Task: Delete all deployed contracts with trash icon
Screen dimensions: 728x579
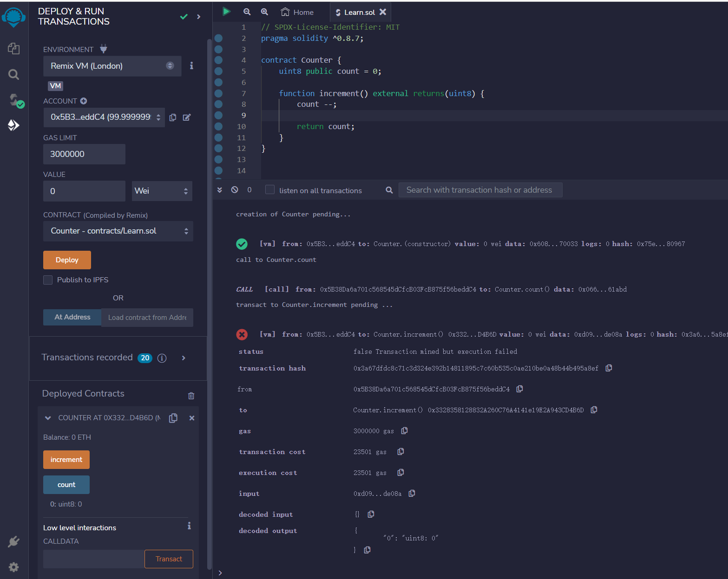Action: point(191,396)
